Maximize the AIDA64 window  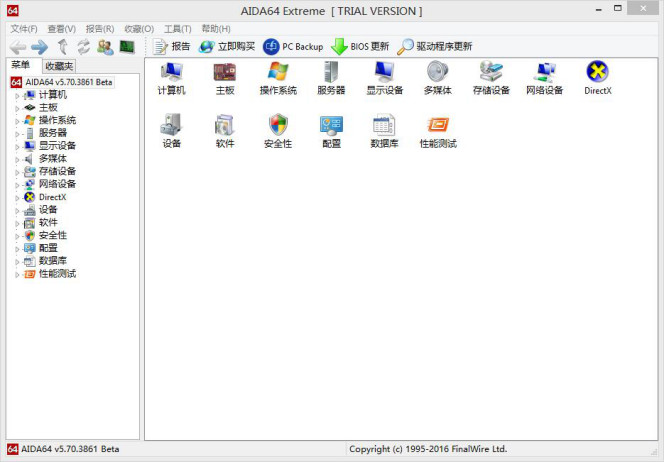tap(618, 8)
